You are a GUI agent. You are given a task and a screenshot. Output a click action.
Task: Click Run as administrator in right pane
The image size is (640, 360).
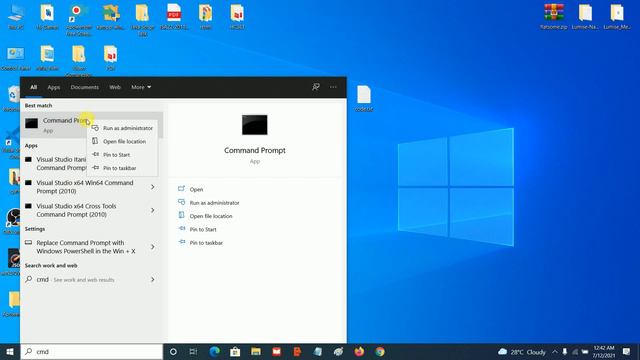click(x=214, y=203)
